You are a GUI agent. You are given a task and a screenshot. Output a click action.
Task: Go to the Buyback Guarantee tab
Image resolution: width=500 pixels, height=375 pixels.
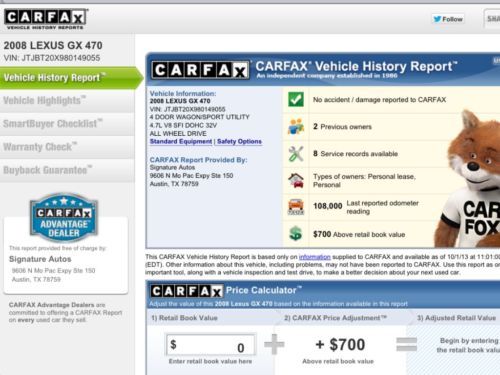point(67,170)
